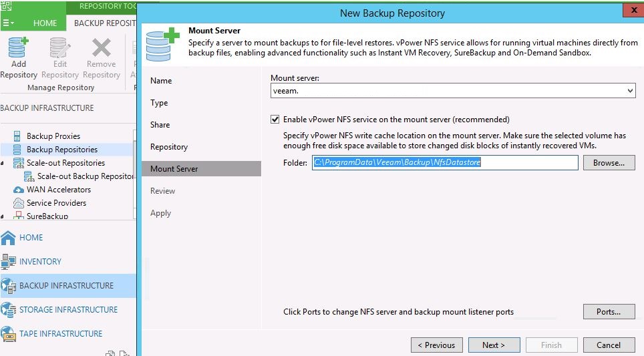Select the Review wizard step
The width and height of the screenshot is (644, 356).
(162, 190)
